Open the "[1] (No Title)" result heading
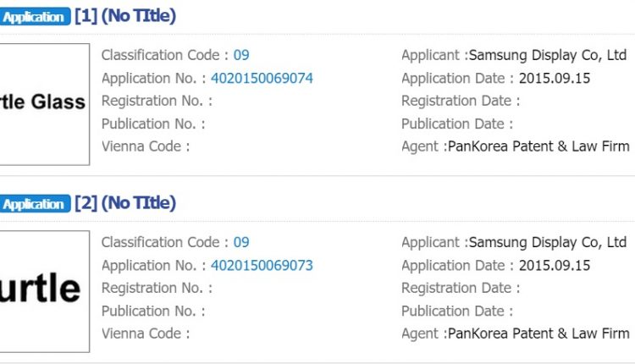635x364 pixels. [125, 16]
